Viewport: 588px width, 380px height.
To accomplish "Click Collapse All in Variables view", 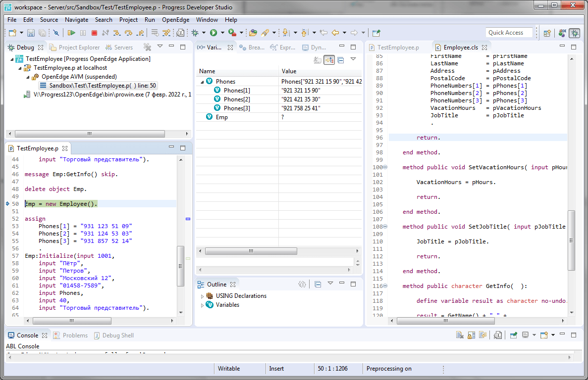I will pos(341,60).
